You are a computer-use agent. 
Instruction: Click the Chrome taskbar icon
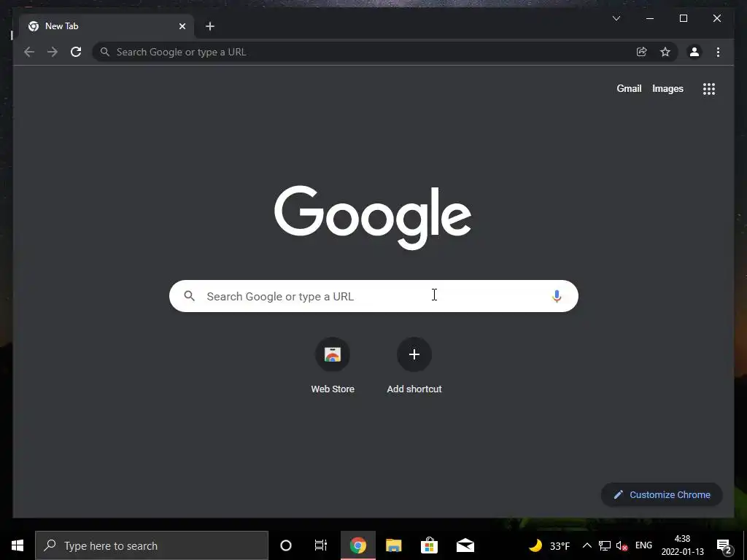(357, 545)
